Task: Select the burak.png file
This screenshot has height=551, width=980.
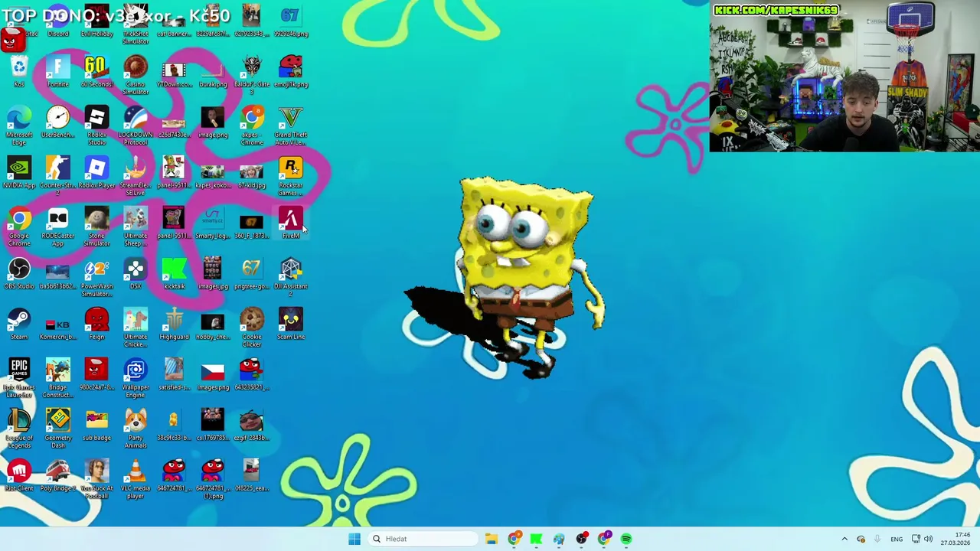Action: (x=213, y=71)
